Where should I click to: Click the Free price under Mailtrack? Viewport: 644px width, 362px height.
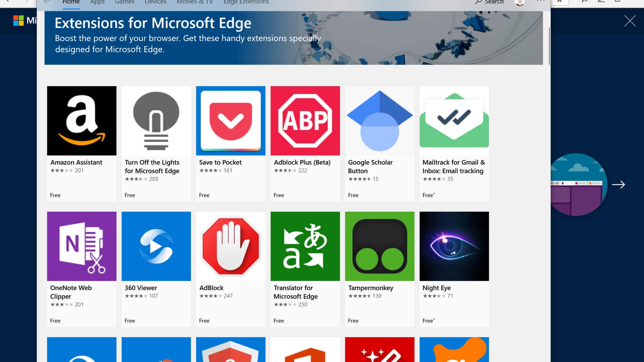point(429,195)
